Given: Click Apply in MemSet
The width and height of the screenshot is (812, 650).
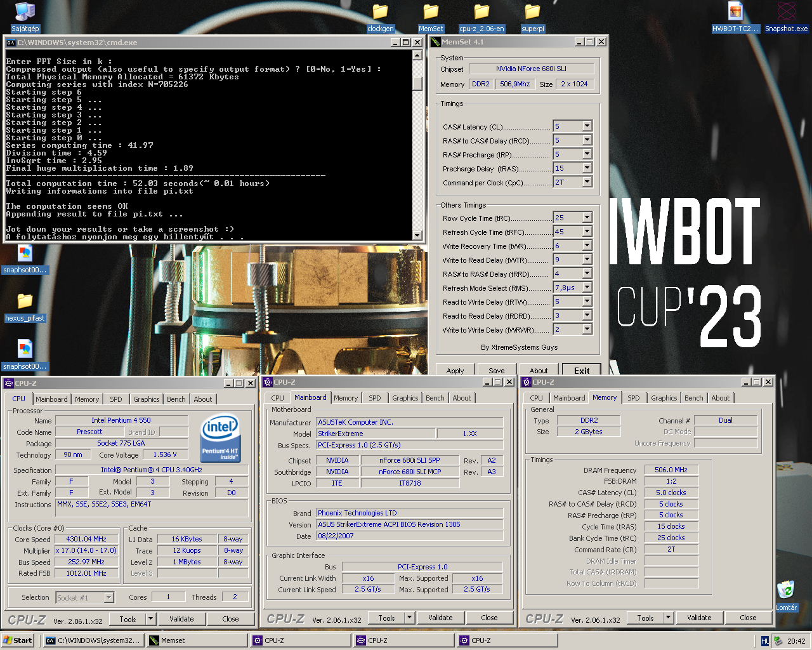Looking at the screenshot, I should click(x=455, y=371).
